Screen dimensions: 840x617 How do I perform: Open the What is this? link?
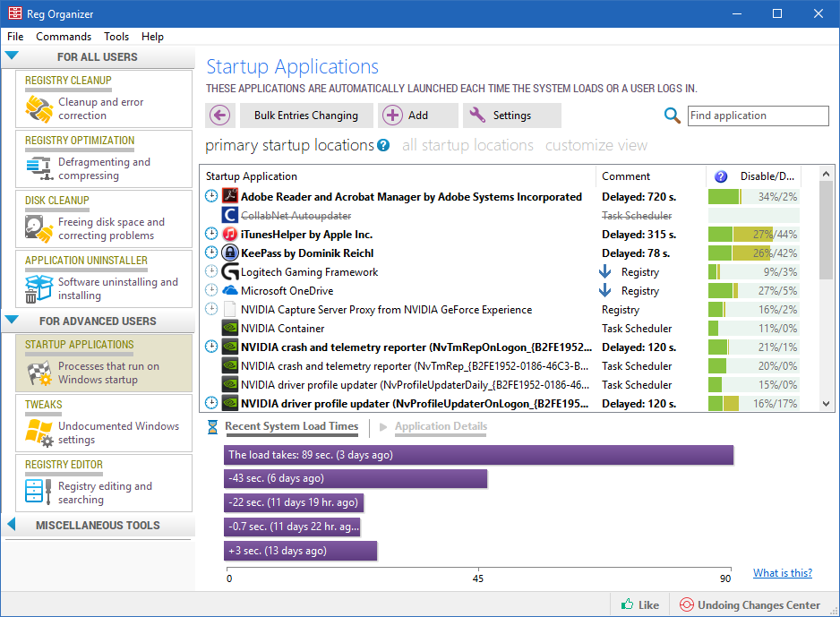pyautogui.click(x=782, y=573)
